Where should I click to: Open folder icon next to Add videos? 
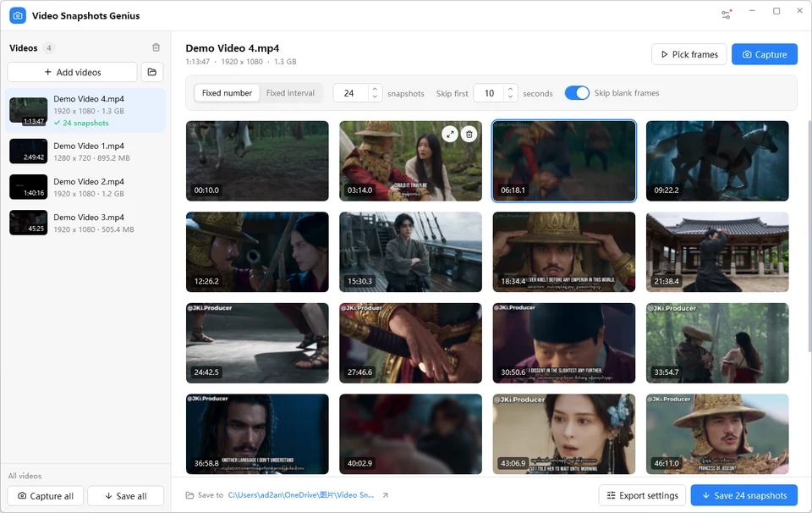coord(152,72)
